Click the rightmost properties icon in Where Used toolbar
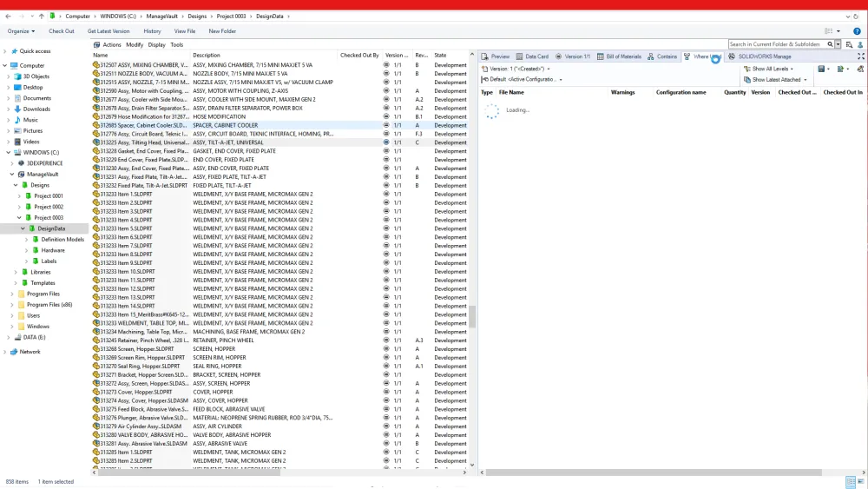Viewport: 868px width, 489px height. 860,69
